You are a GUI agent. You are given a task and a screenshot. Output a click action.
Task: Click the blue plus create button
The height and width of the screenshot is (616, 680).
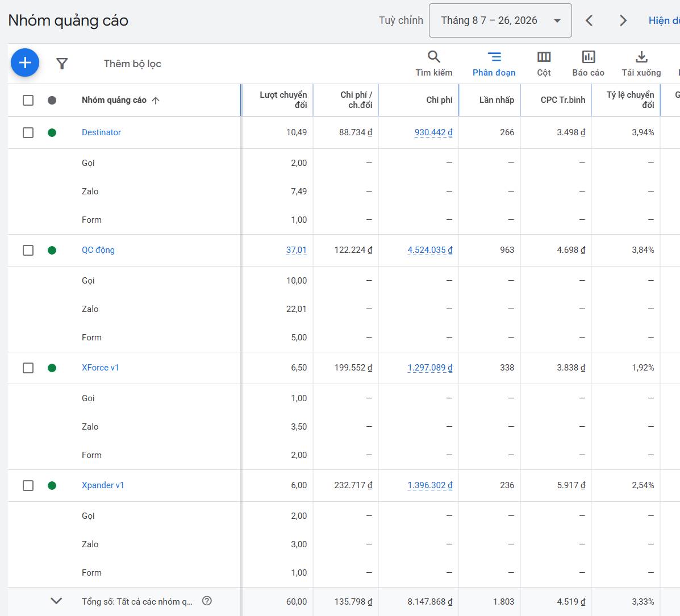25,63
